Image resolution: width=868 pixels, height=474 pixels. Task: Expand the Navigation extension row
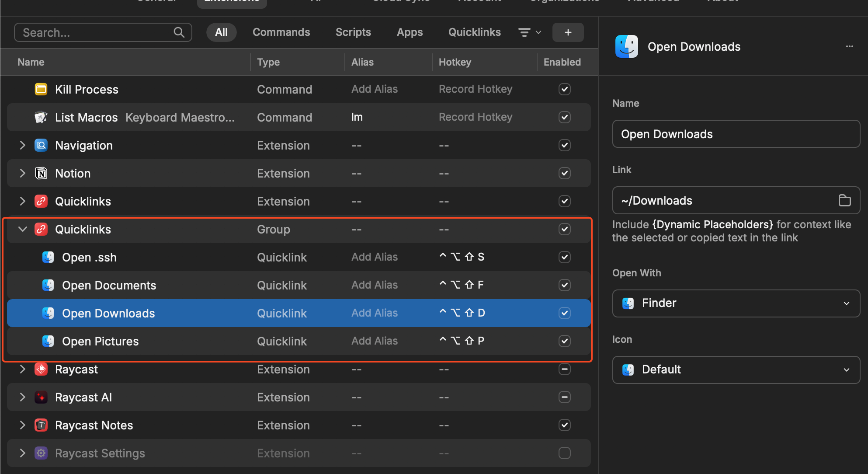23,145
